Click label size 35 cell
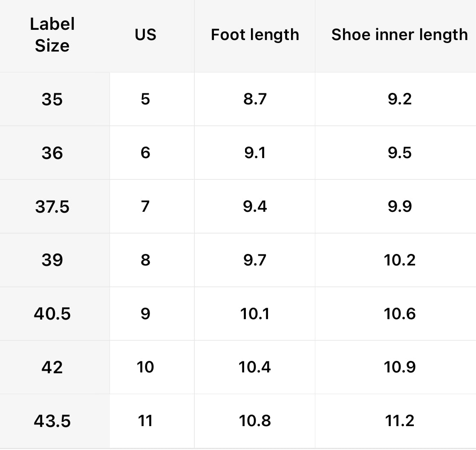This screenshot has width=476, height=450. pyautogui.click(x=52, y=99)
